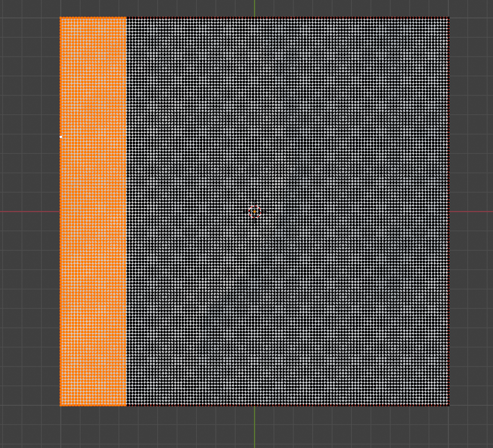Click the red X-axis line left of mesh
The height and width of the screenshot is (448, 493).
pyautogui.click(x=30, y=211)
